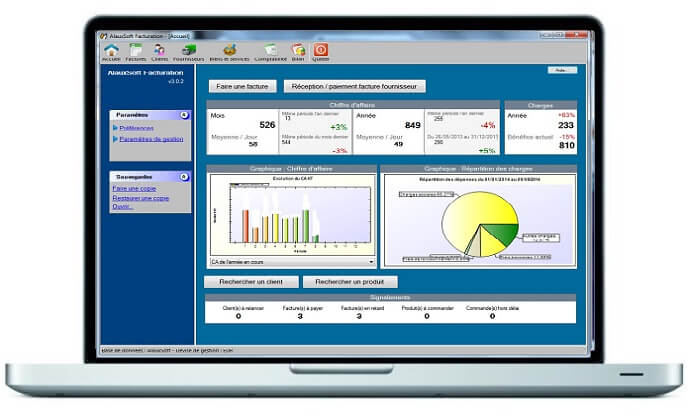Click Faire une facture button
This screenshot has width=694, height=416.
click(243, 86)
